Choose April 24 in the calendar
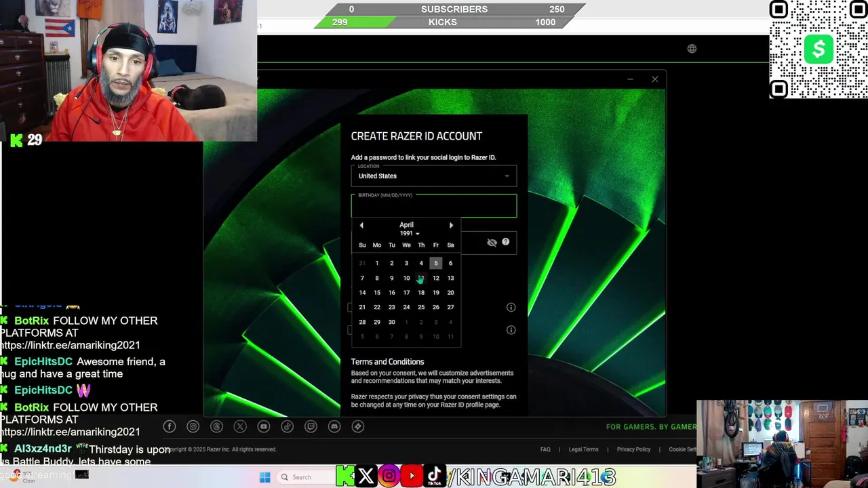This screenshot has height=488, width=868. point(406,307)
